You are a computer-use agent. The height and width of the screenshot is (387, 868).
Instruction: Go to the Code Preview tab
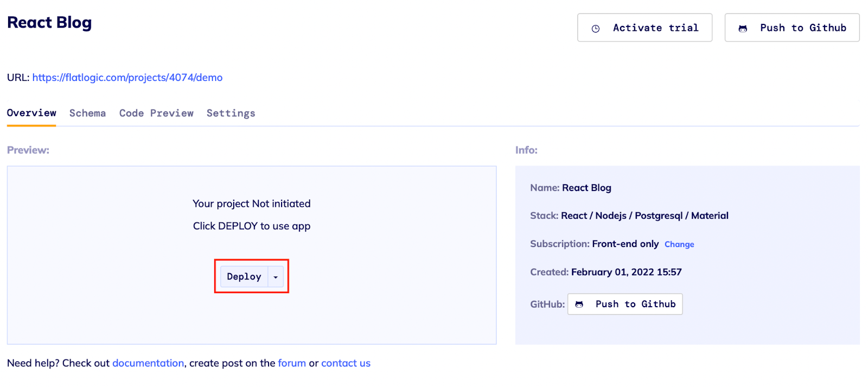pos(156,113)
